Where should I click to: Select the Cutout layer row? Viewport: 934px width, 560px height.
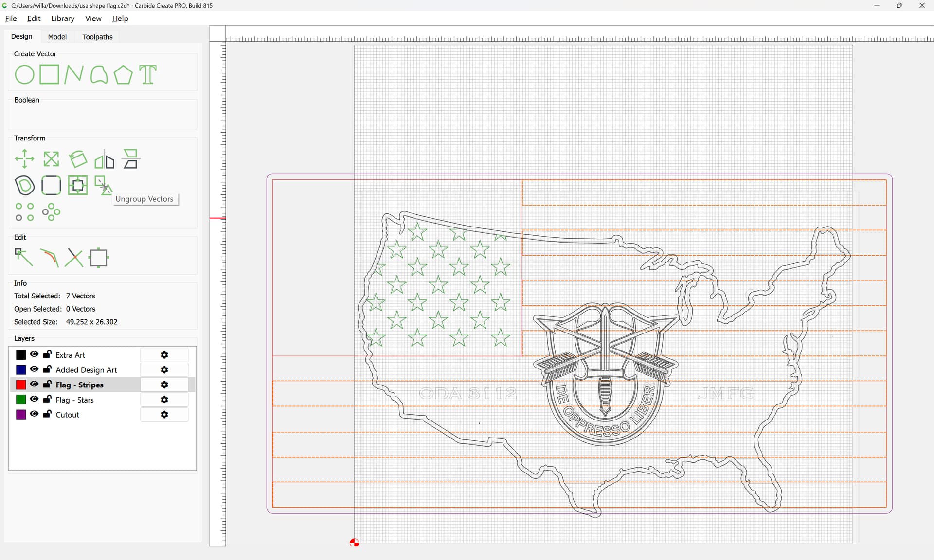(x=102, y=415)
